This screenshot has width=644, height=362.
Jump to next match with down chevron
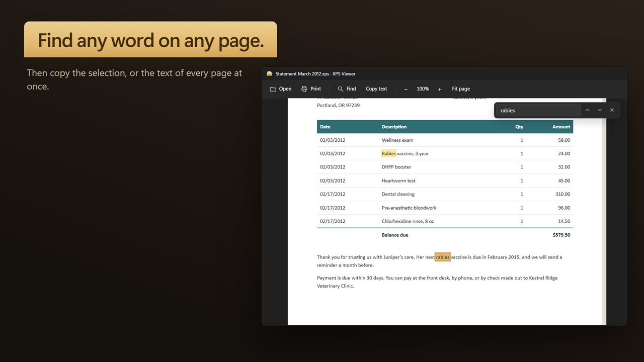600,110
